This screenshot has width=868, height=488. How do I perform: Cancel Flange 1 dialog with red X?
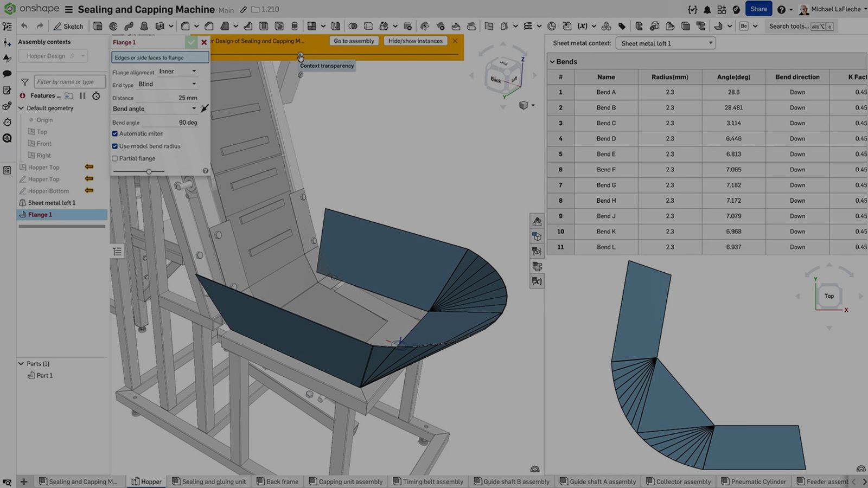tap(204, 42)
